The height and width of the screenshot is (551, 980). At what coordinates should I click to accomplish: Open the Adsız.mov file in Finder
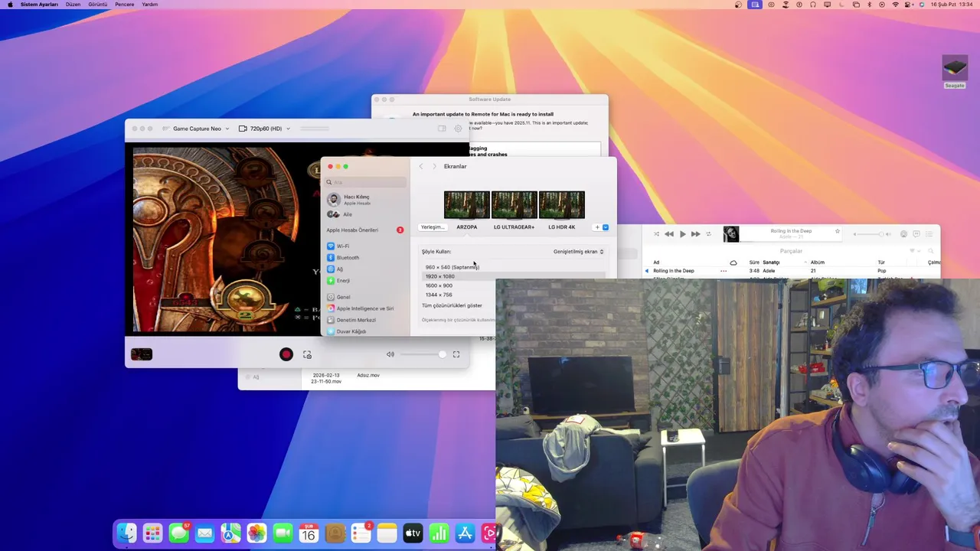[x=368, y=375]
